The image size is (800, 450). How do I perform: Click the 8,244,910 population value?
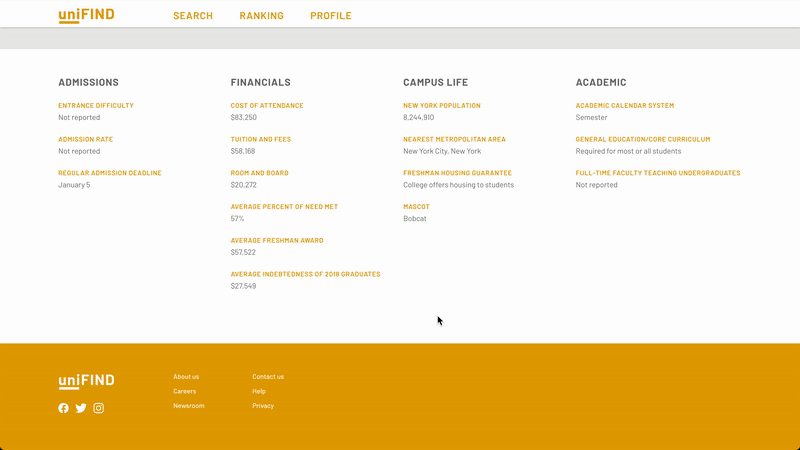tap(418, 117)
